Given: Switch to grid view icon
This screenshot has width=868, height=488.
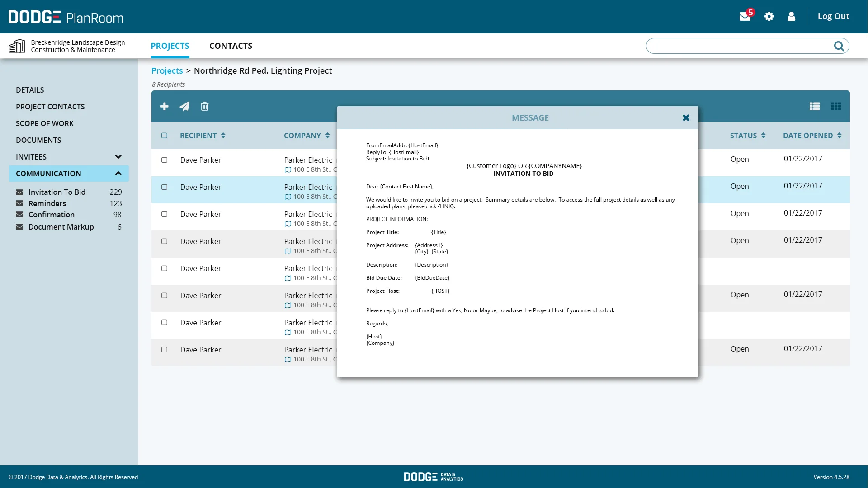Looking at the screenshot, I should coord(836,106).
